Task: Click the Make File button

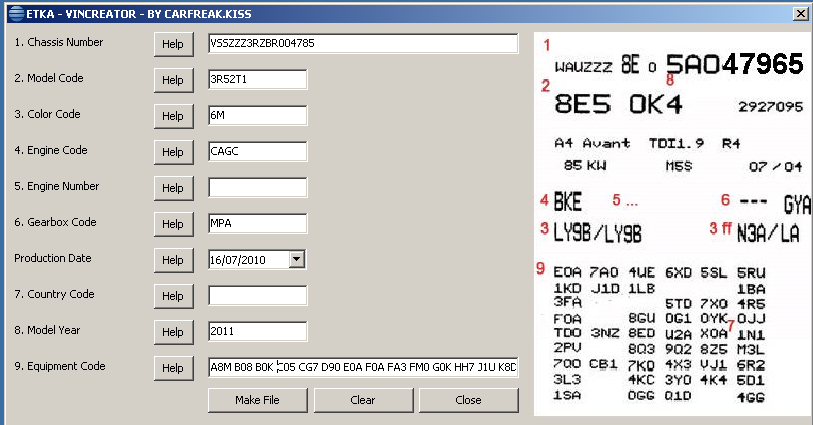Action: click(257, 400)
